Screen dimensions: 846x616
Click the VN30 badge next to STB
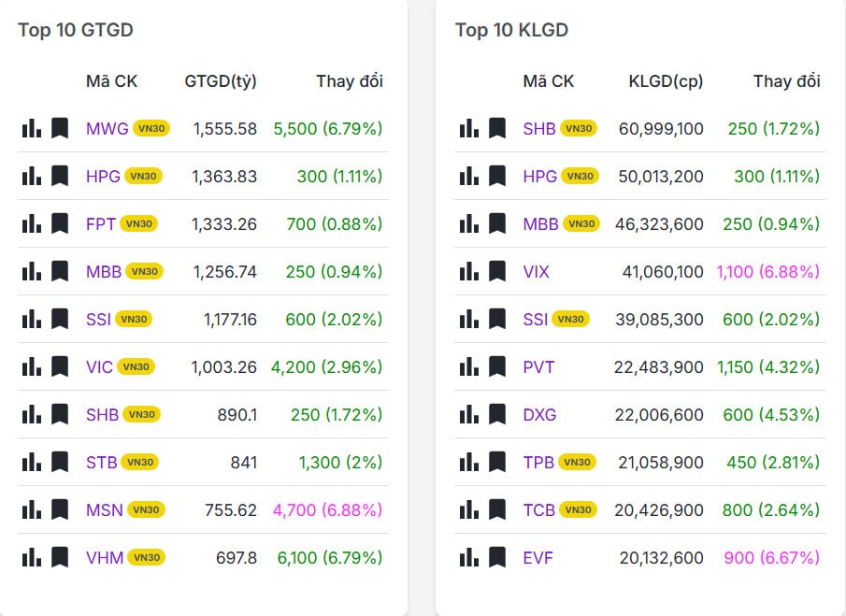click(x=139, y=462)
